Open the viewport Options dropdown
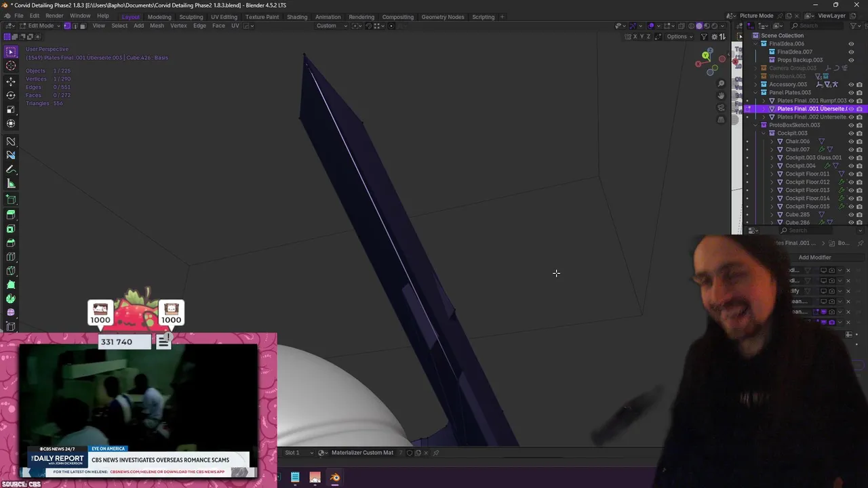 pos(679,37)
